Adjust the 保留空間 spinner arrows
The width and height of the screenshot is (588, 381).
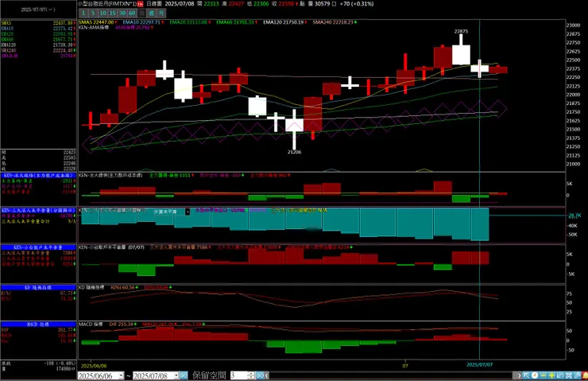(251, 375)
